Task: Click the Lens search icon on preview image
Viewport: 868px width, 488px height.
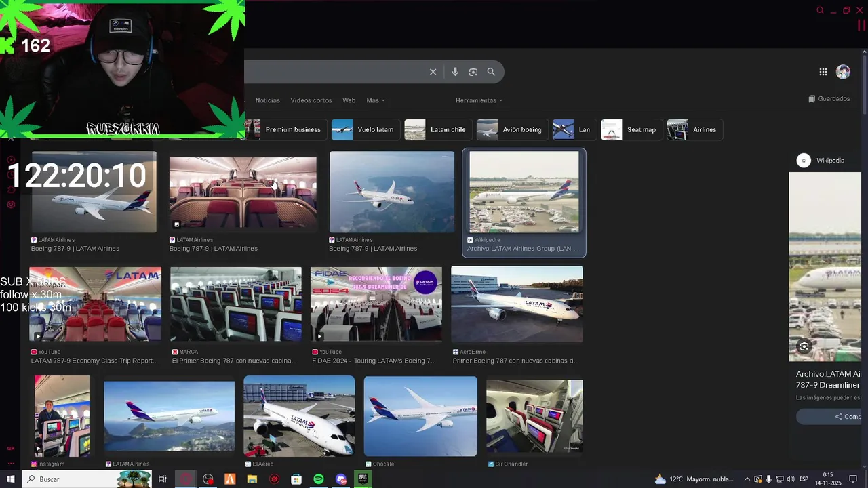Action: tap(804, 346)
